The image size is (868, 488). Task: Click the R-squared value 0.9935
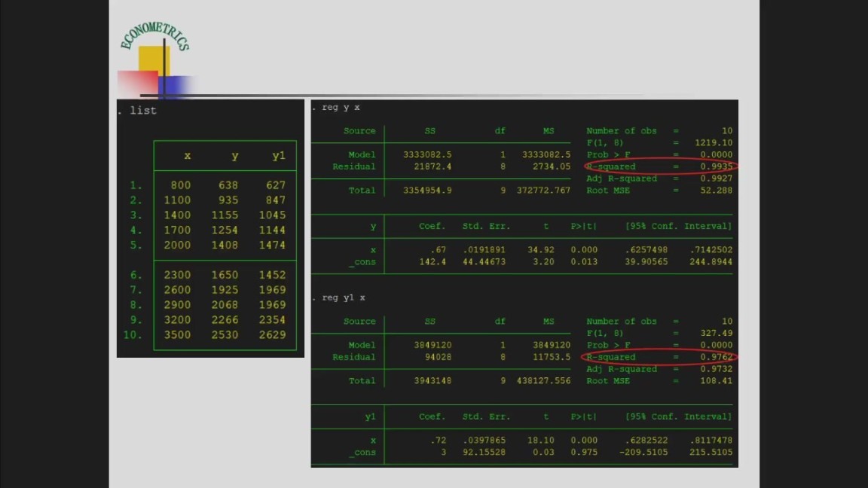click(x=717, y=166)
